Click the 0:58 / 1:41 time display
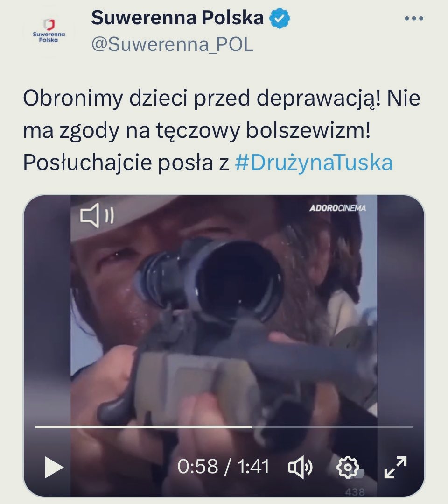The width and height of the screenshot is (448, 504). coord(223,466)
